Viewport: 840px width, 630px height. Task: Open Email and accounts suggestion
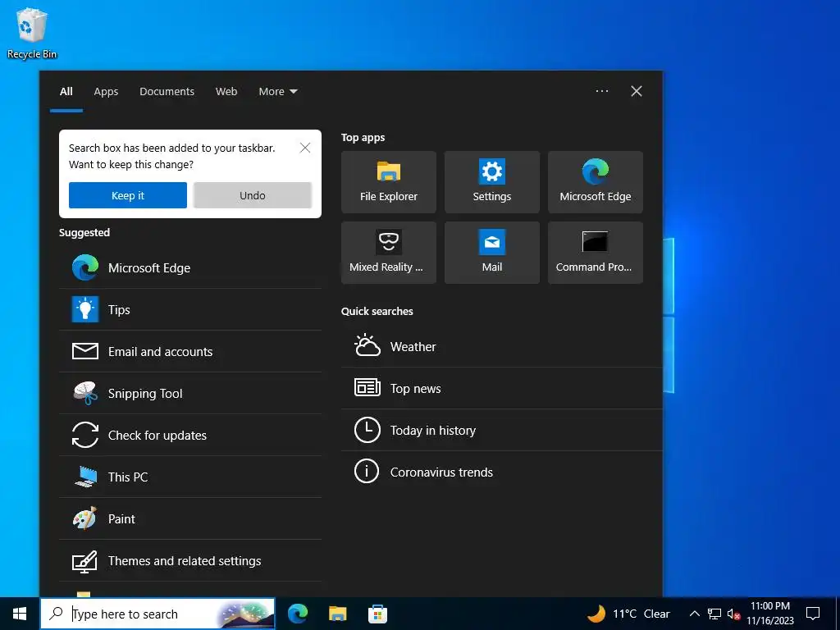190,351
